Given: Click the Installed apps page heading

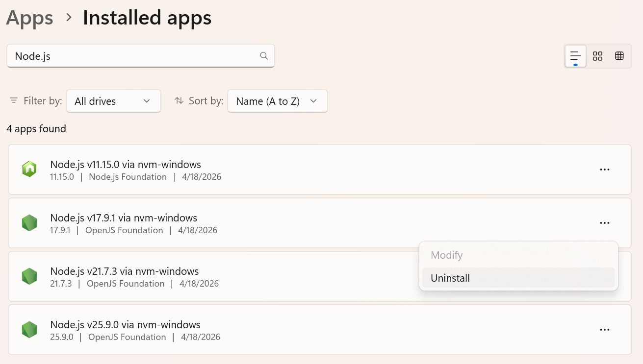Looking at the screenshot, I should pyautogui.click(x=147, y=18).
